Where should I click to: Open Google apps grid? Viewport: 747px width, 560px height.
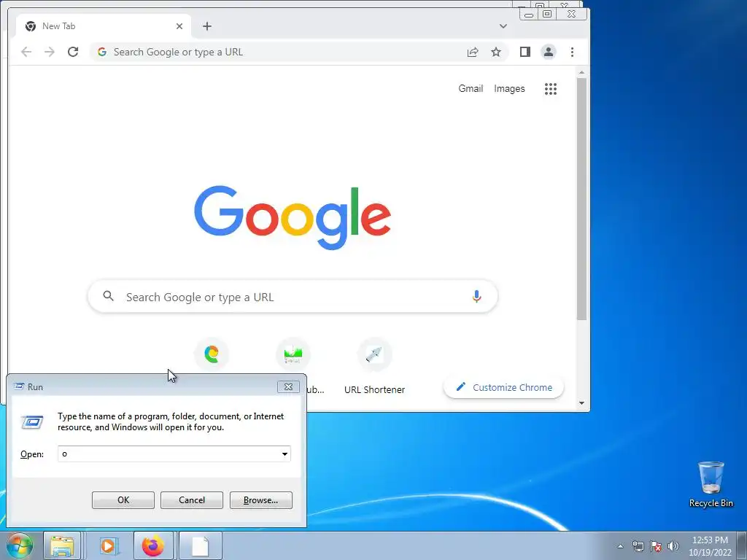tap(551, 88)
